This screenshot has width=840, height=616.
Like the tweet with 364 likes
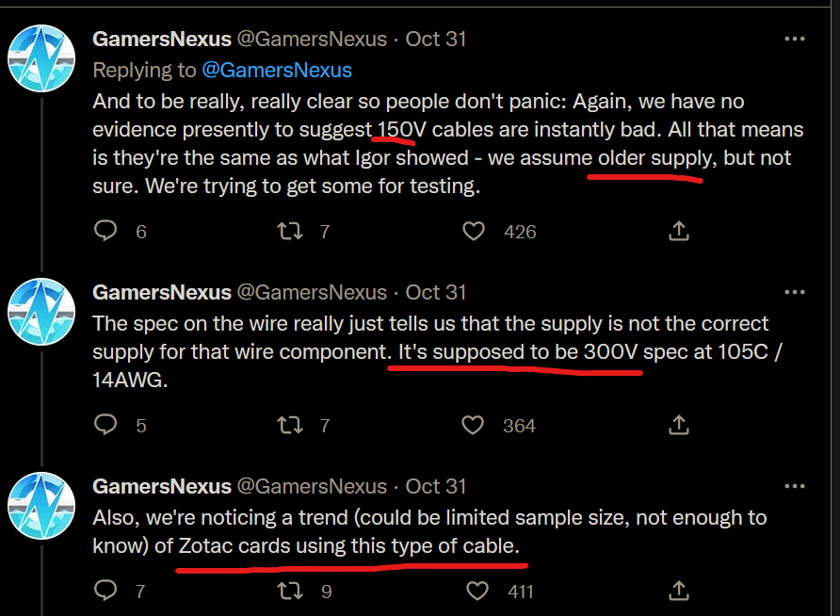point(476,426)
